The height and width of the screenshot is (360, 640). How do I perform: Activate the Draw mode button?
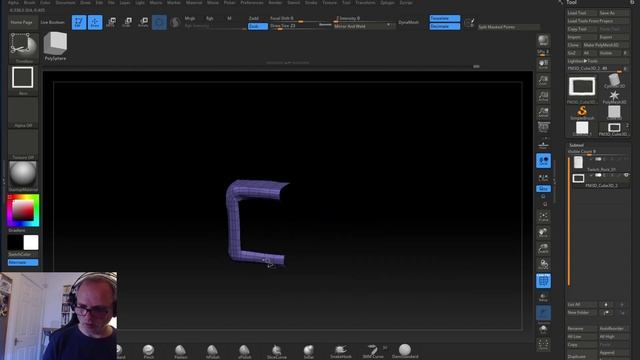[x=95, y=22]
